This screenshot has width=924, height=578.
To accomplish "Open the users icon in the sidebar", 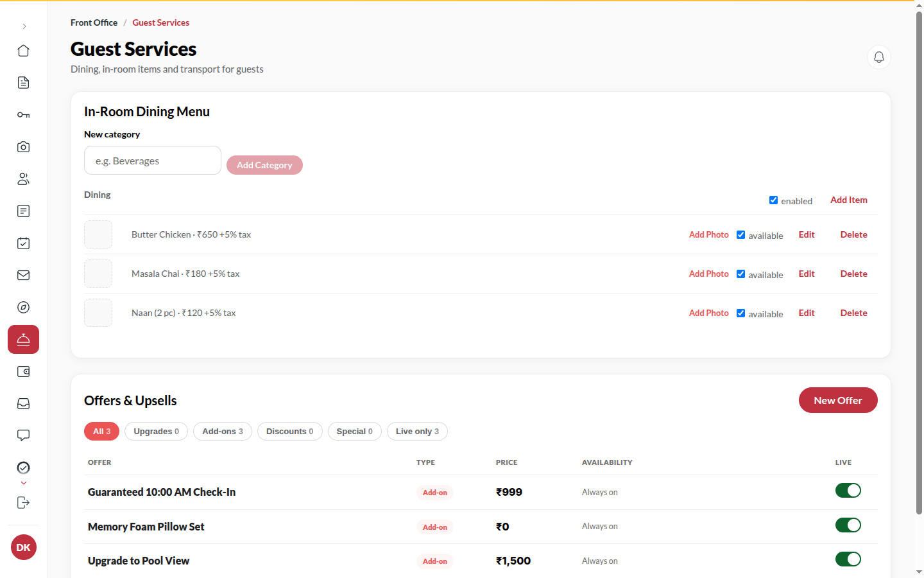I will (23, 179).
